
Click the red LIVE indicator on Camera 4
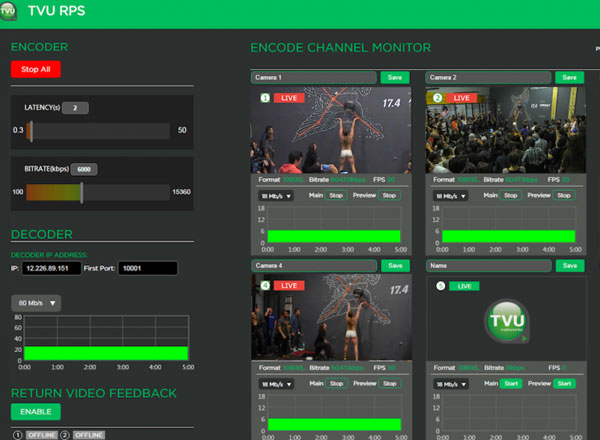click(x=289, y=285)
